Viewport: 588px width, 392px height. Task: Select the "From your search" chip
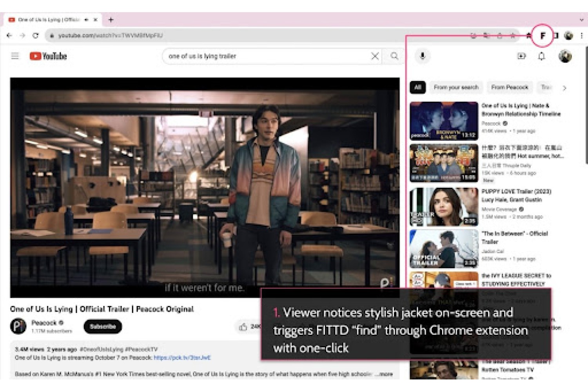click(456, 87)
